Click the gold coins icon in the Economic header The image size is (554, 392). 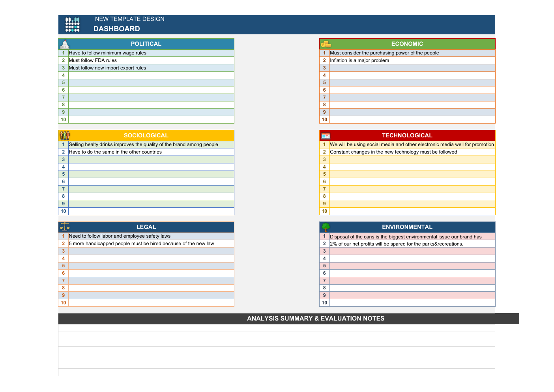coord(326,44)
